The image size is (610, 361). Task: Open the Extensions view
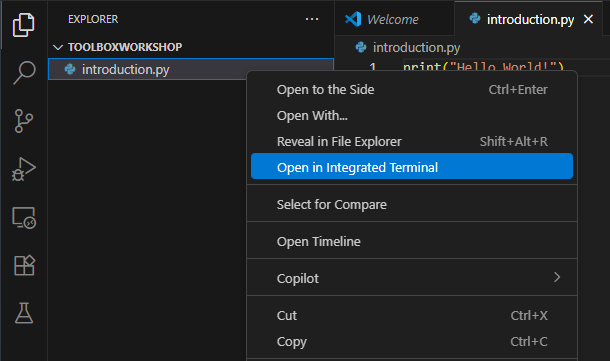pos(24,266)
